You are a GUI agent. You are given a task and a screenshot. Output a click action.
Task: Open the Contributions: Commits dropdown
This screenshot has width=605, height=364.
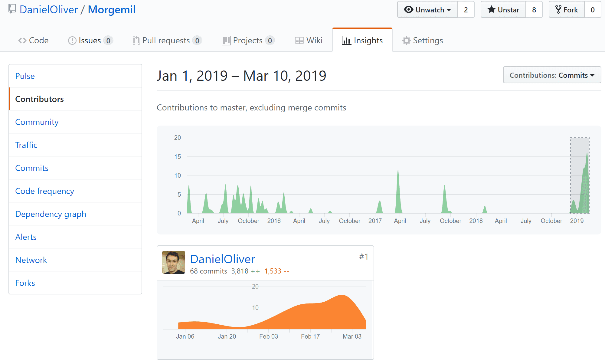coord(552,75)
